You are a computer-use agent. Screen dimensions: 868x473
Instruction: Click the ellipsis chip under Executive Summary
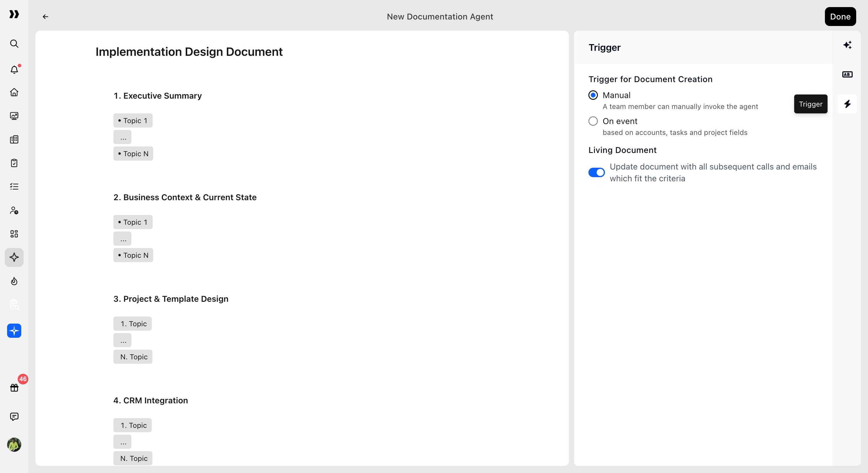pos(122,137)
